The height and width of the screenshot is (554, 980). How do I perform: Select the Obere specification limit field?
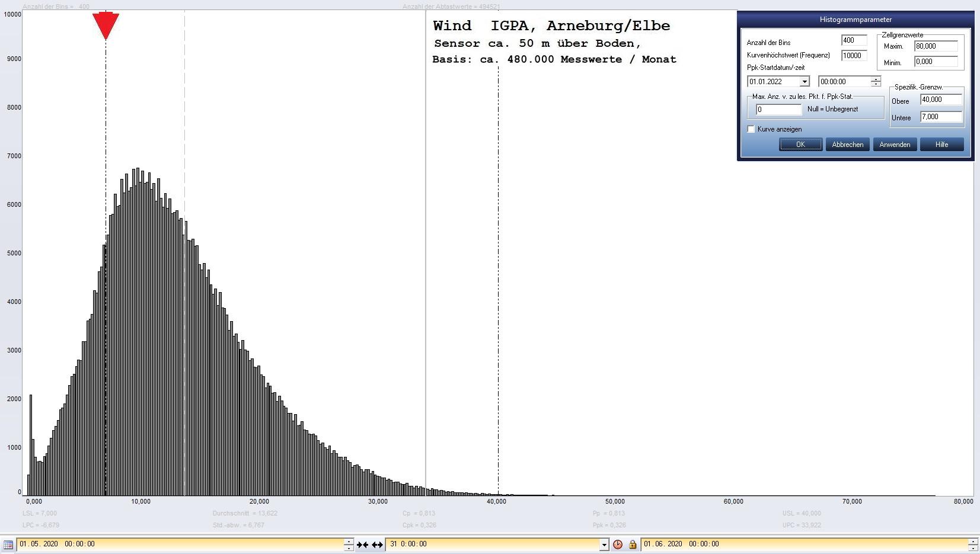pyautogui.click(x=940, y=100)
